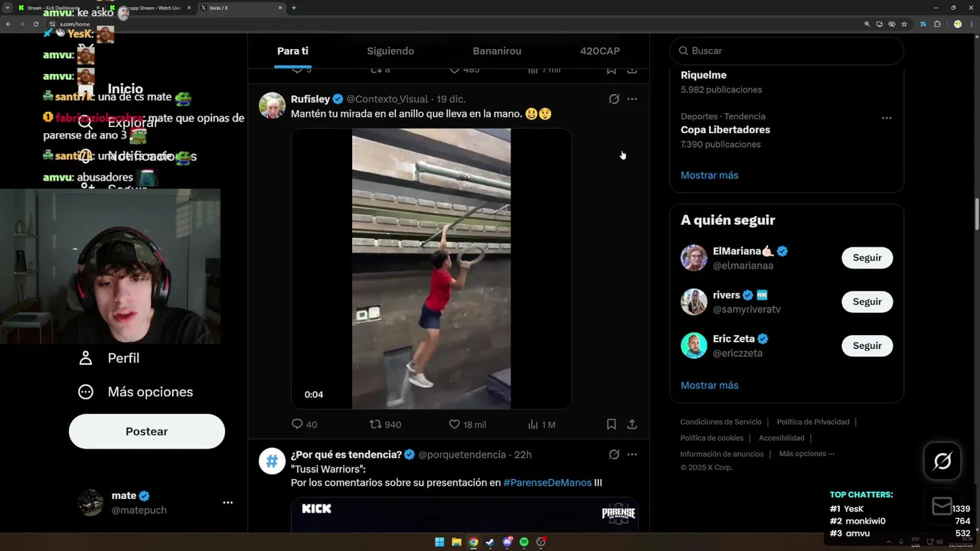980x551 pixels.
Task: Open Eric Zeta's profile picture
Action: point(694,346)
